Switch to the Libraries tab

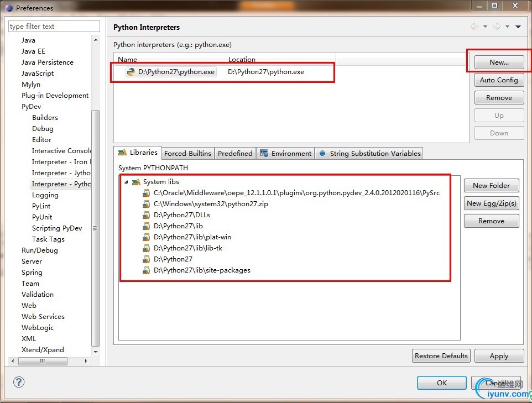coord(138,153)
